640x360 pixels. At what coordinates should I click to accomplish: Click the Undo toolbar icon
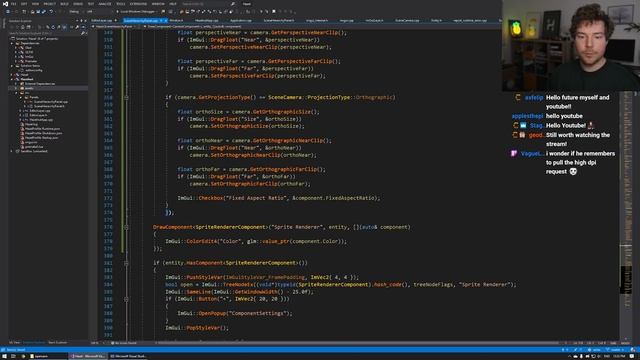click(x=51, y=11)
